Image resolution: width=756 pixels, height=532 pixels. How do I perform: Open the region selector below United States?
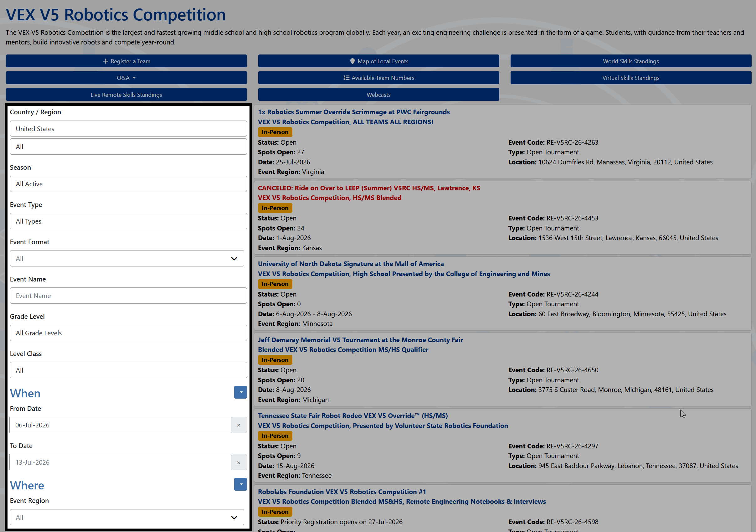128,147
